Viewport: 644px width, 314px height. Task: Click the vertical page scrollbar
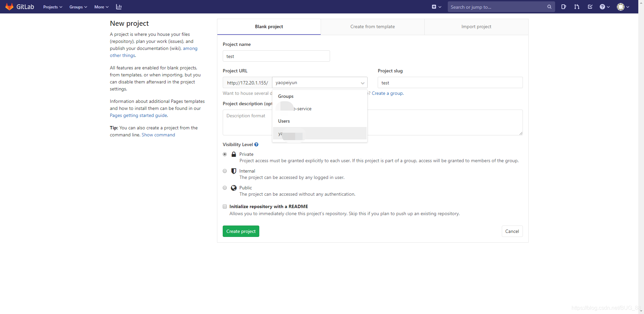(x=641, y=157)
